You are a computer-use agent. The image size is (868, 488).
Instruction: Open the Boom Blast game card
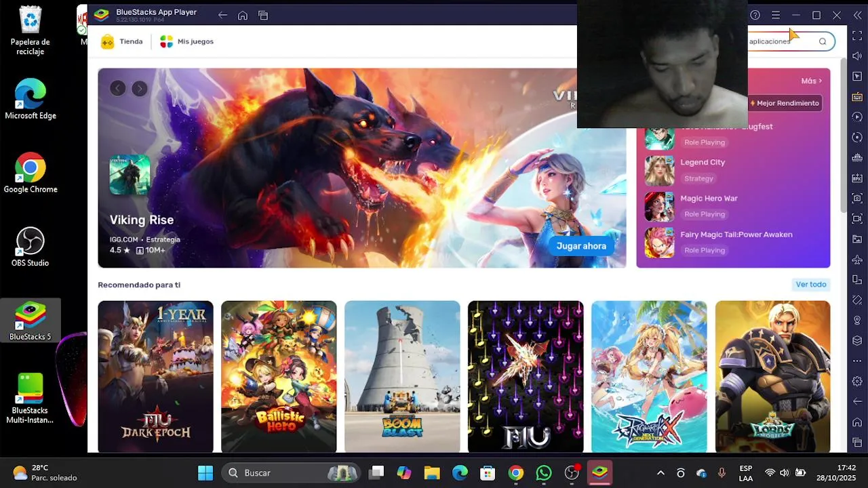(x=402, y=376)
